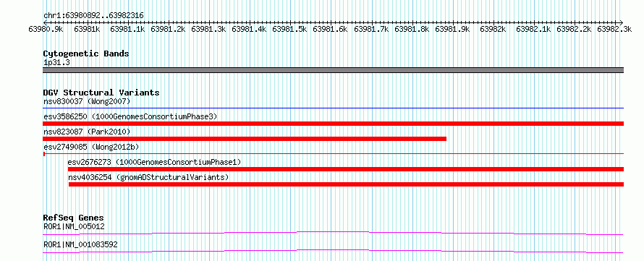The height and width of the screenshot is (261, 644).
Task: Click the DGV Structural Variants track heading
Action: (x=101, y=93)
